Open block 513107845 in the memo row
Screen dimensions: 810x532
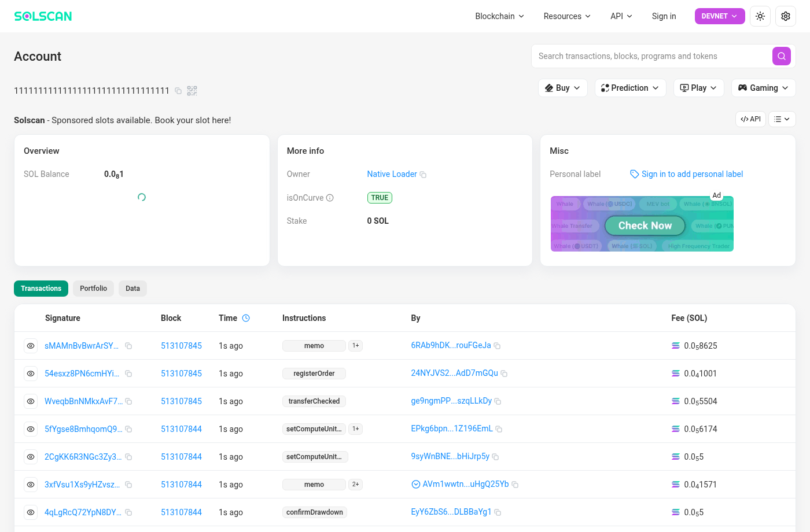click(181, 346)
